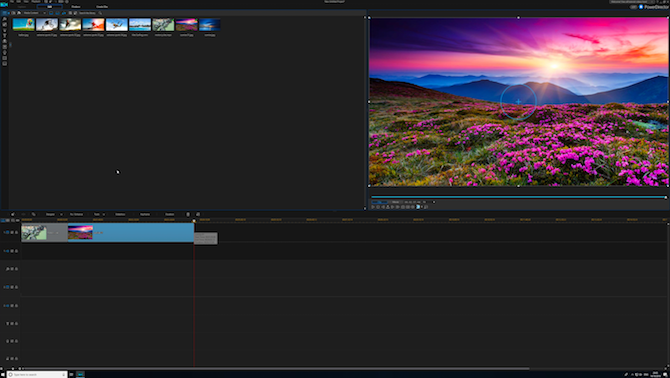The width and height of the screenshot is (670, 378).
Task: Click the more functions icon beside trash
Action: tap(198, 214)
